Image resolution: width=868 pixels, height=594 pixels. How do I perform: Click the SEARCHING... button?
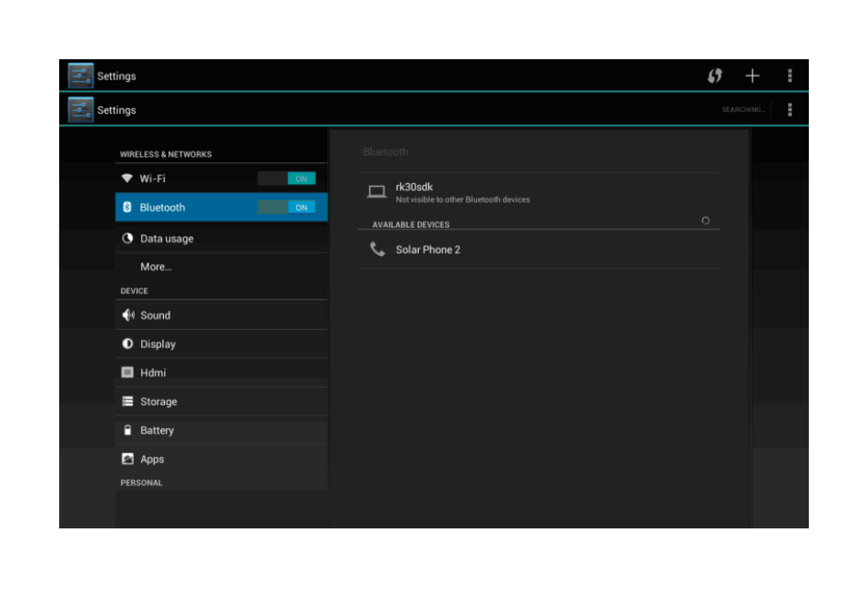pos(743,109)
